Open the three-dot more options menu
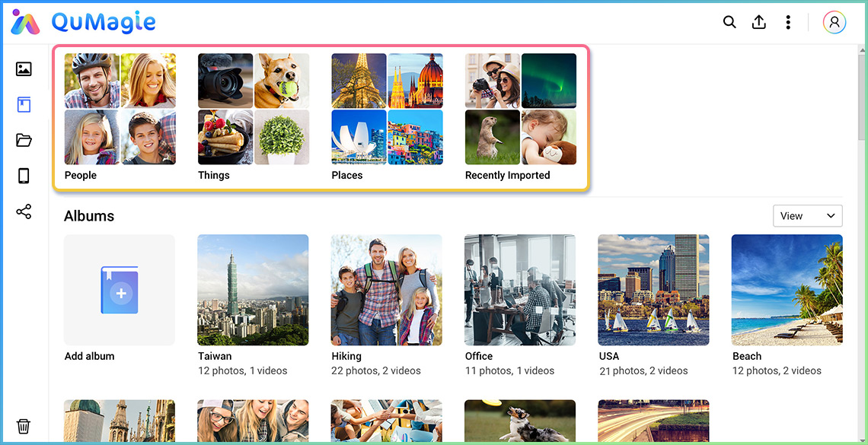Image resolution: width=868 pixels, height=445 pixels. 788,22
